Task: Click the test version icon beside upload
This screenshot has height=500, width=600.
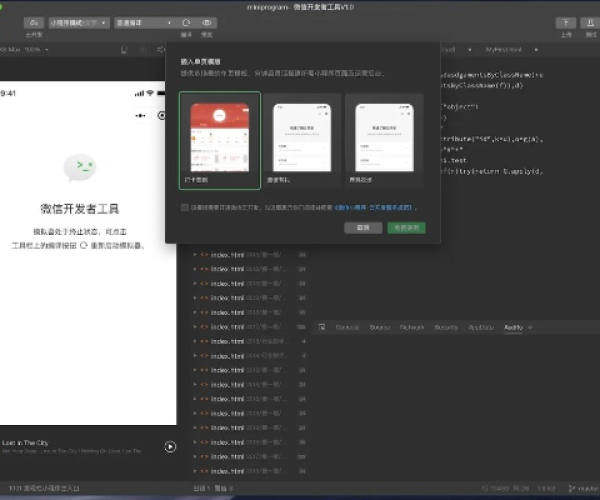Action: pyautogui.click(x=590, y=23)
